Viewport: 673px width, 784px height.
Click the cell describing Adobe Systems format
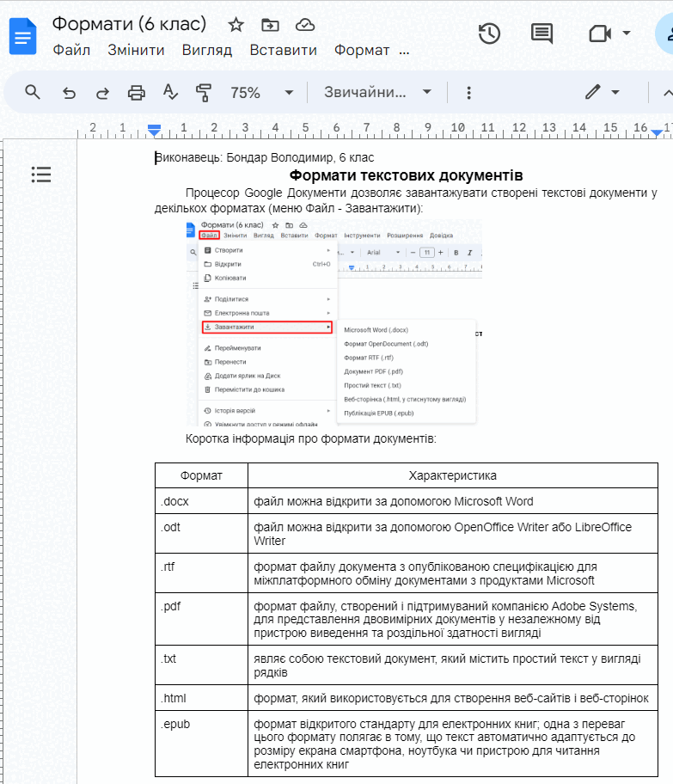pyautogui.click(x=452, y=619)
